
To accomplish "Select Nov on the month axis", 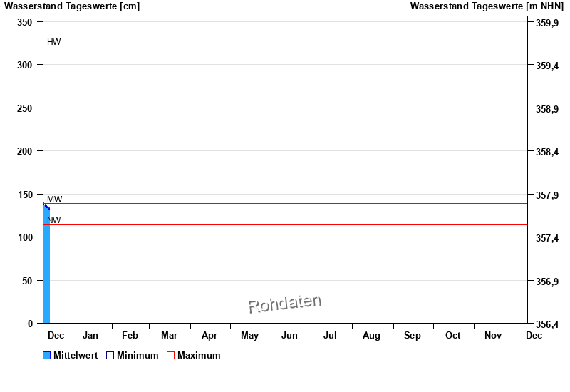I will (x=493, y=335).
